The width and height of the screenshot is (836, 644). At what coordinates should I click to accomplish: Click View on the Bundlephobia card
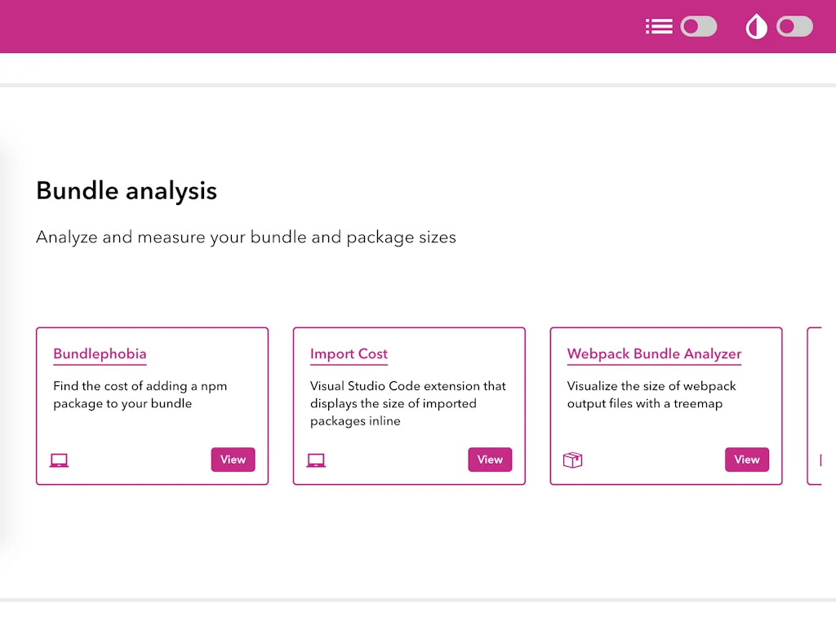[x=233, y=460]
